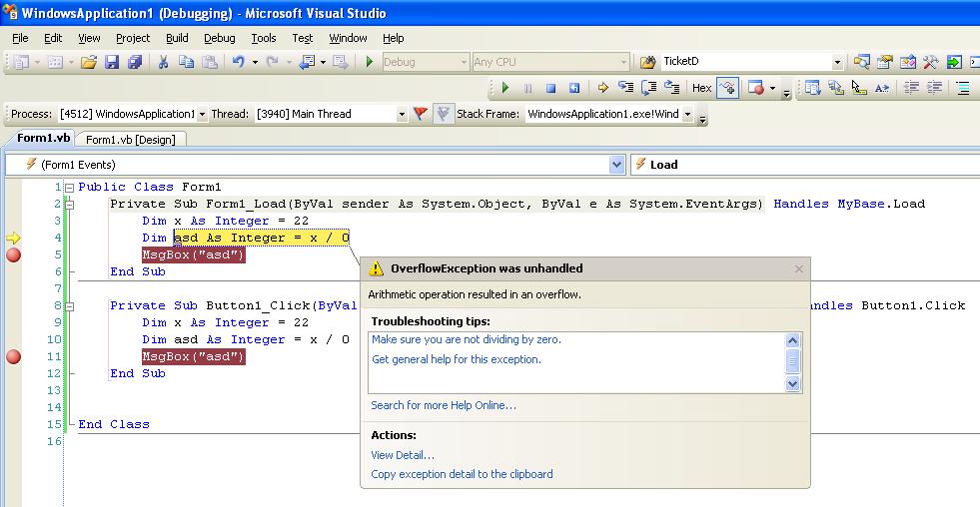Click the Step Out icon
Viewport: 980px width, 507px height.
click(x=672, y=88)
